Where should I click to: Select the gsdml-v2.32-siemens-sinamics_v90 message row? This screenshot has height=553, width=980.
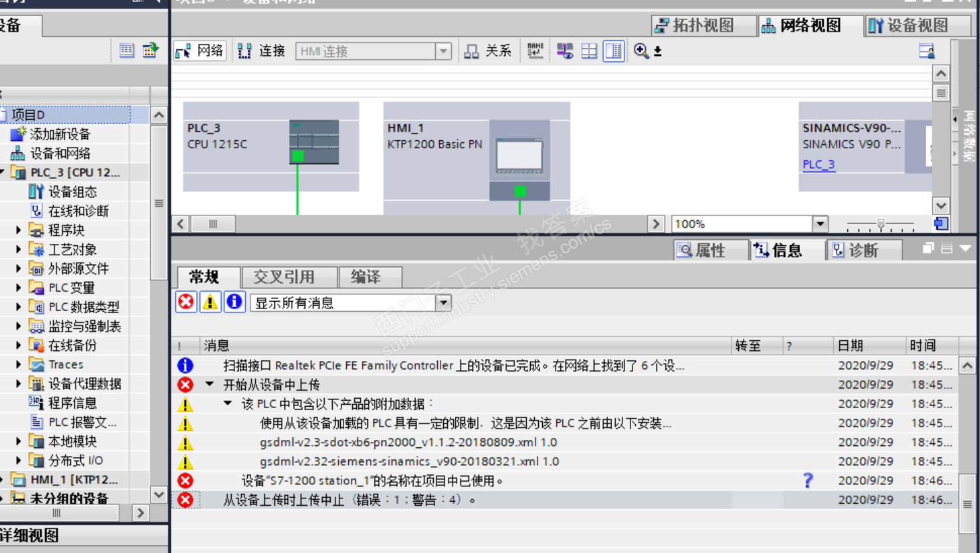coord(564,461)
